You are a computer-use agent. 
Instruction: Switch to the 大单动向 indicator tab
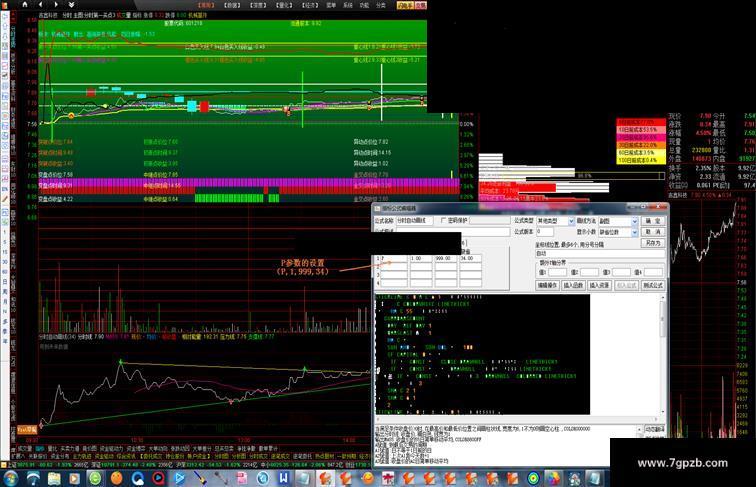click(158, 449)
